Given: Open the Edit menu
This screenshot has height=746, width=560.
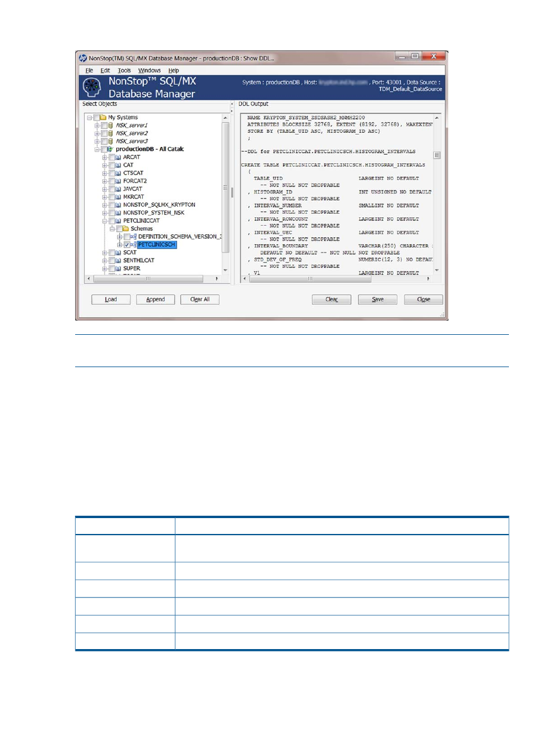Looking at the screenshot, I should pos(105,70).
